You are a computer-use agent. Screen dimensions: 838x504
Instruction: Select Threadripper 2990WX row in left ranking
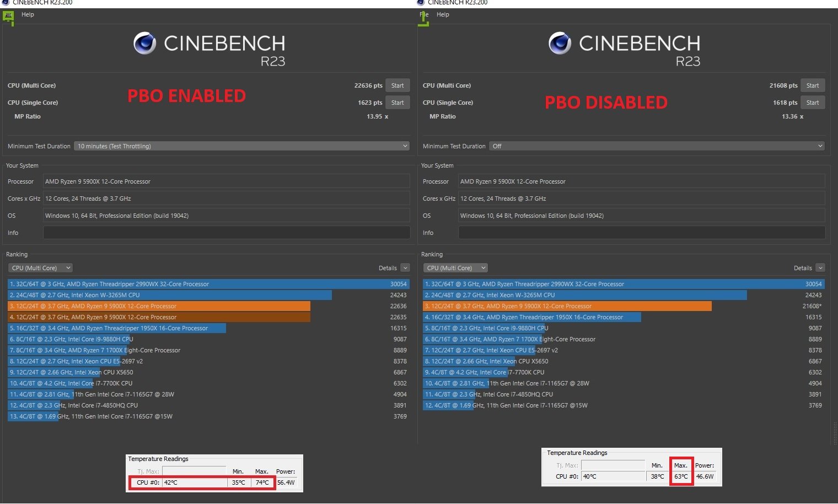pos(208,284)
